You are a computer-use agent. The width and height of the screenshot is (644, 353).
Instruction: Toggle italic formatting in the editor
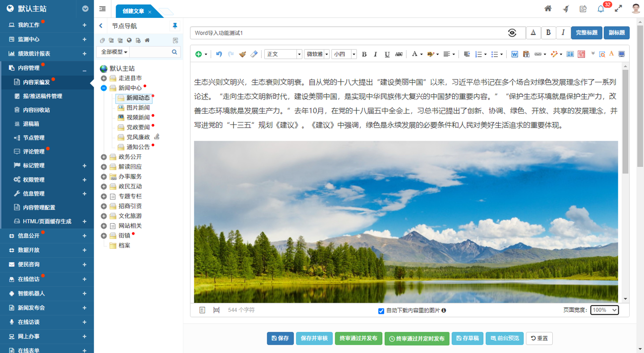375,54
